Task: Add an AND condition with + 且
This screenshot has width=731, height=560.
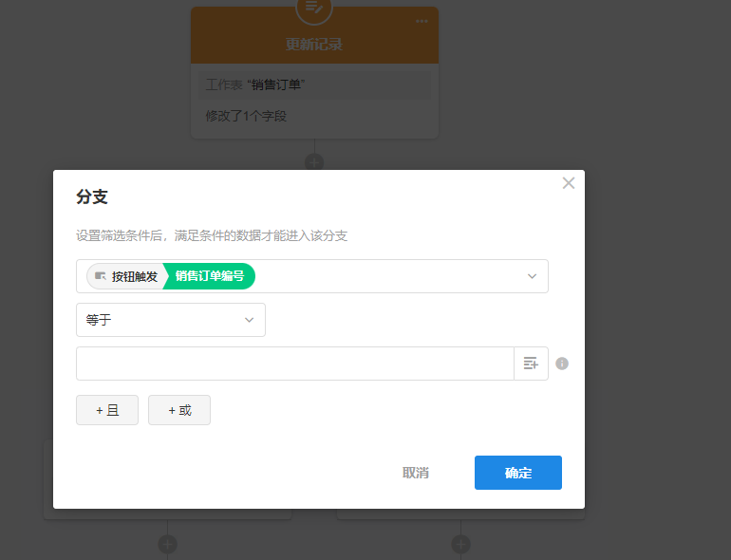Action: coord(107,410)
